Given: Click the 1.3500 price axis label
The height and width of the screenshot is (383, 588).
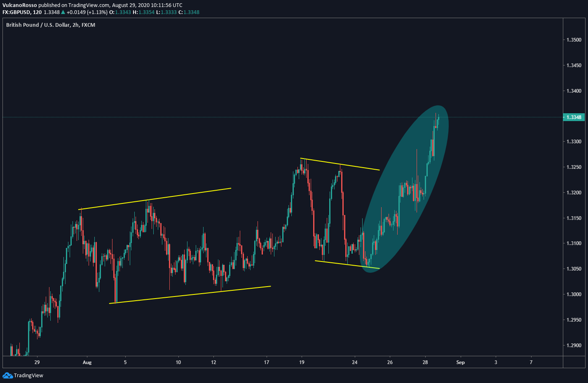Looking at the screenshot, I should (574, 40).
